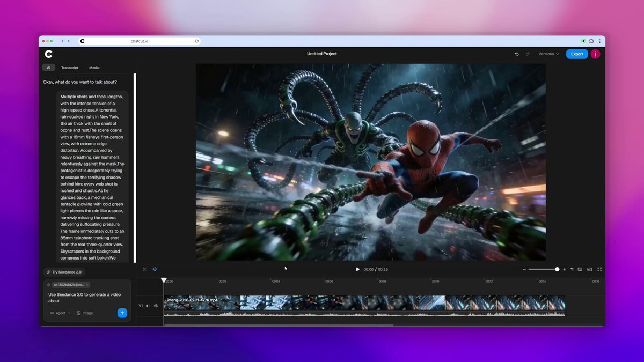Mute the V1 track audio

[x=148, y=306]
